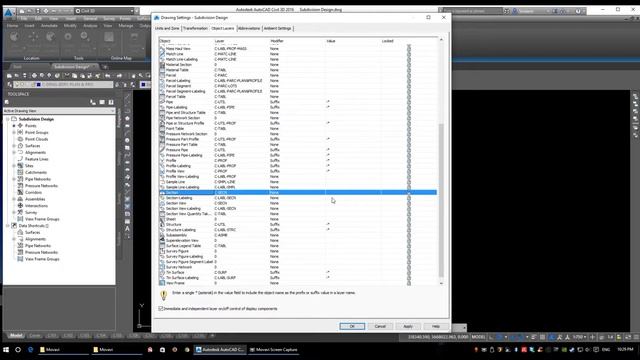Expand the Survey tree node
640x360 pixels.
tap(14, 212)
